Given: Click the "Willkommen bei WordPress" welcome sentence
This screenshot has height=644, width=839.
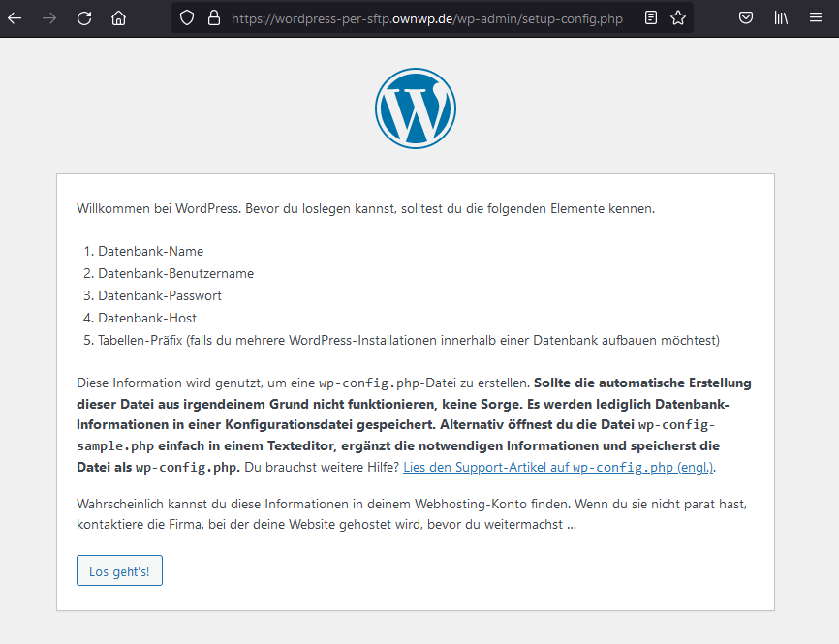Looking at the screenshot, I should click(x=365, y=208).
